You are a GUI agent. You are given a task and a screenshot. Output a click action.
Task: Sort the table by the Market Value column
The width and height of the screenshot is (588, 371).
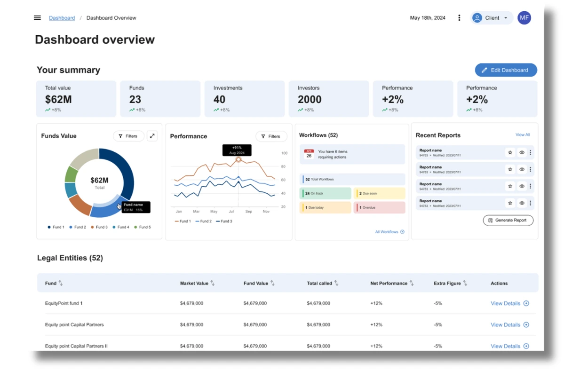click(213, 283)
